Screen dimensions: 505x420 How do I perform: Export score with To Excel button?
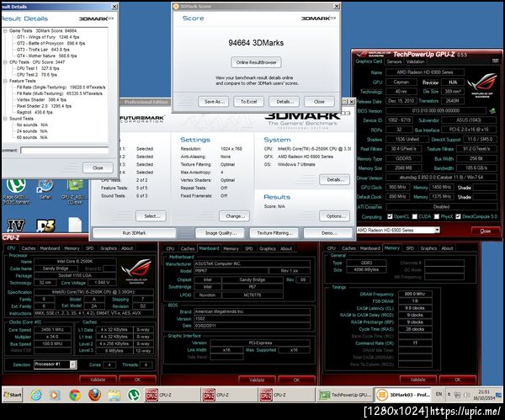tap(248, 102)
